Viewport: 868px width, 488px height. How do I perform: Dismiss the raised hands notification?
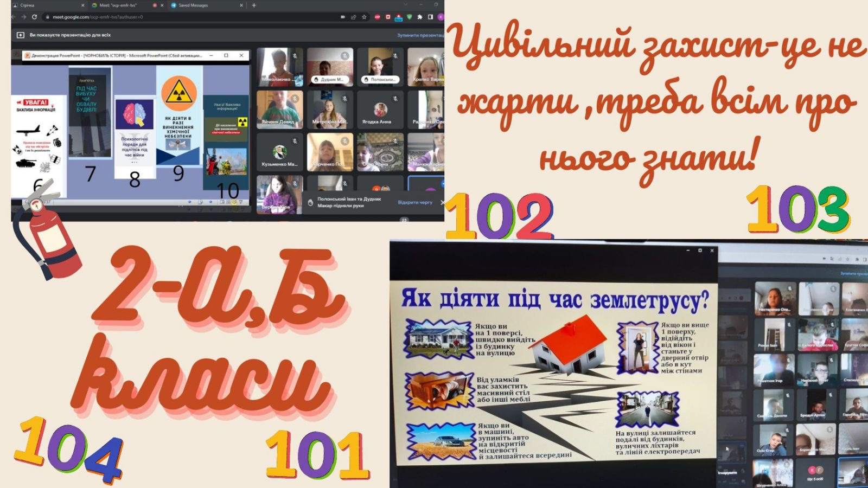pyautogui.click(x=442, y=202)
